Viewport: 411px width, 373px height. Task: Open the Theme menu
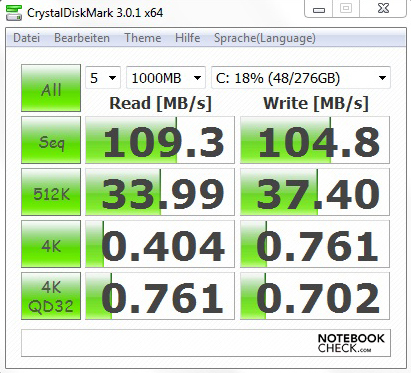coord(143,38)
